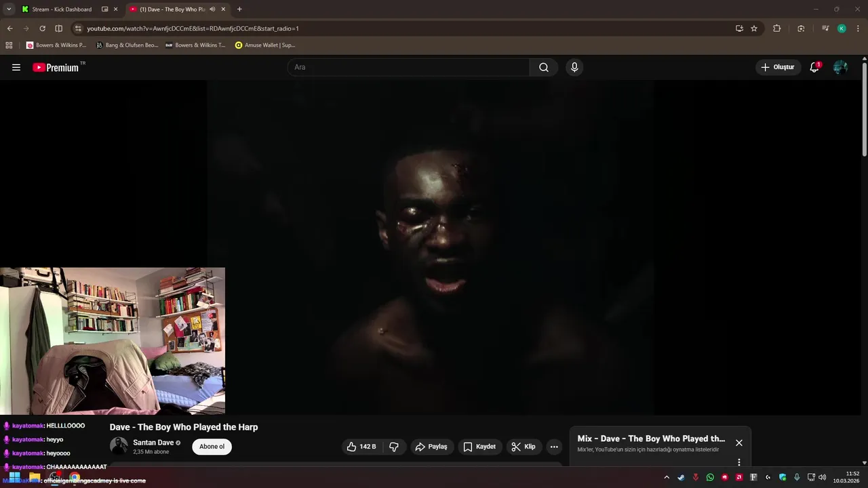Open the apps grid in bookmarks bar
Image resolution: width=868 pixels, height=488 pixels.
click(9, 45)
